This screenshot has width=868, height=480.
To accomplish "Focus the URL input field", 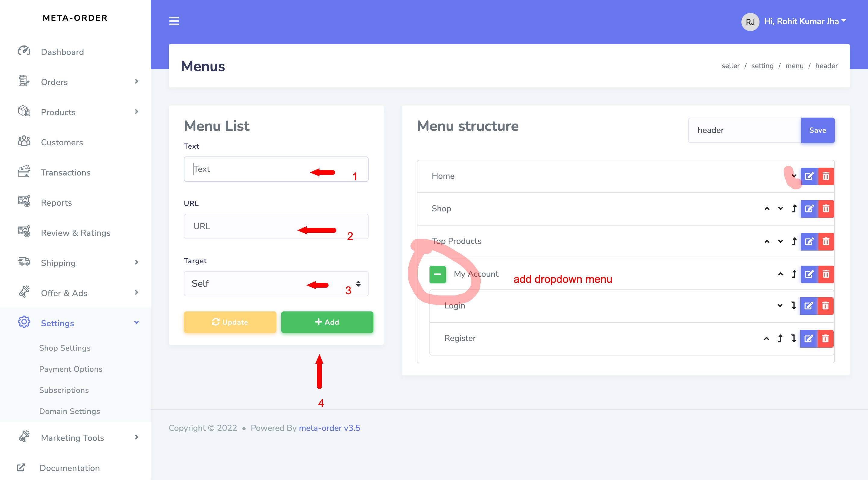I will (x=276, y=226).
